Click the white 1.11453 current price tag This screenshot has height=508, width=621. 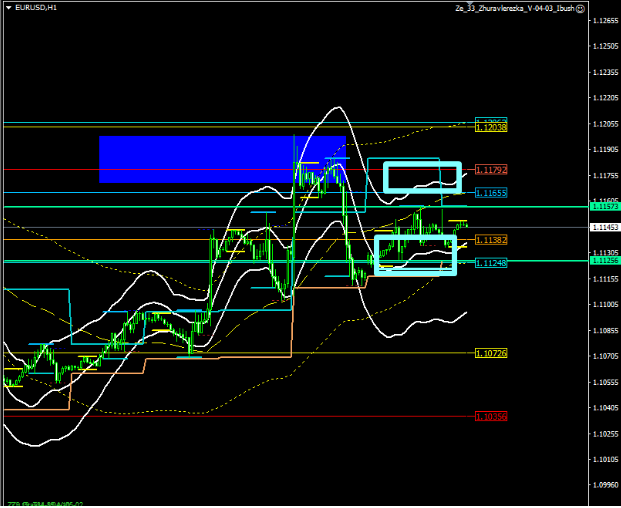tap(603, 227)
